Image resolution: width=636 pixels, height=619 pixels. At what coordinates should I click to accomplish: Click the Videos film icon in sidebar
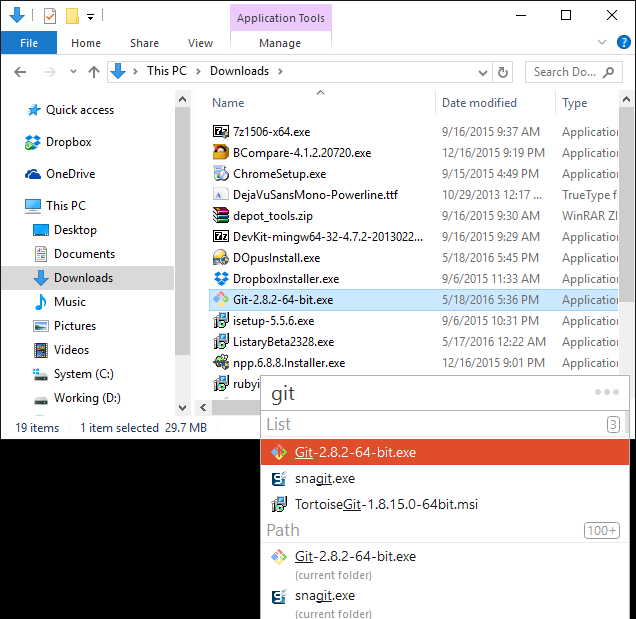click(41, 350)
